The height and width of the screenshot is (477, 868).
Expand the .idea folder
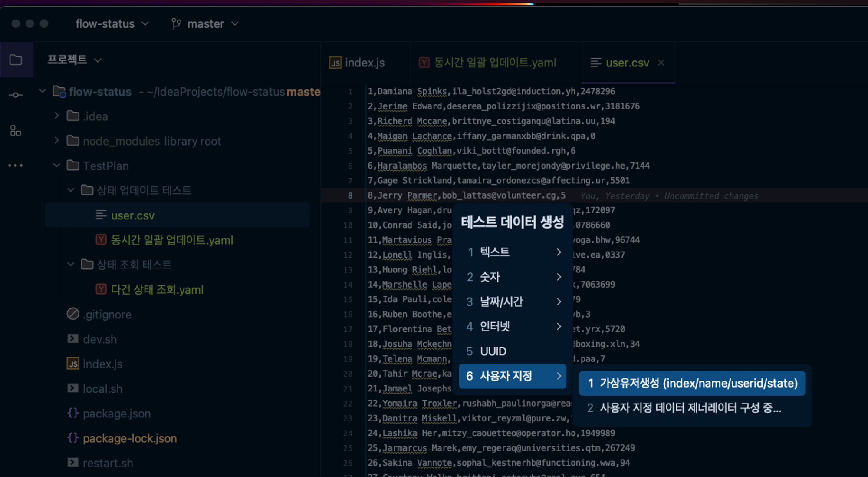coord(57,116)
